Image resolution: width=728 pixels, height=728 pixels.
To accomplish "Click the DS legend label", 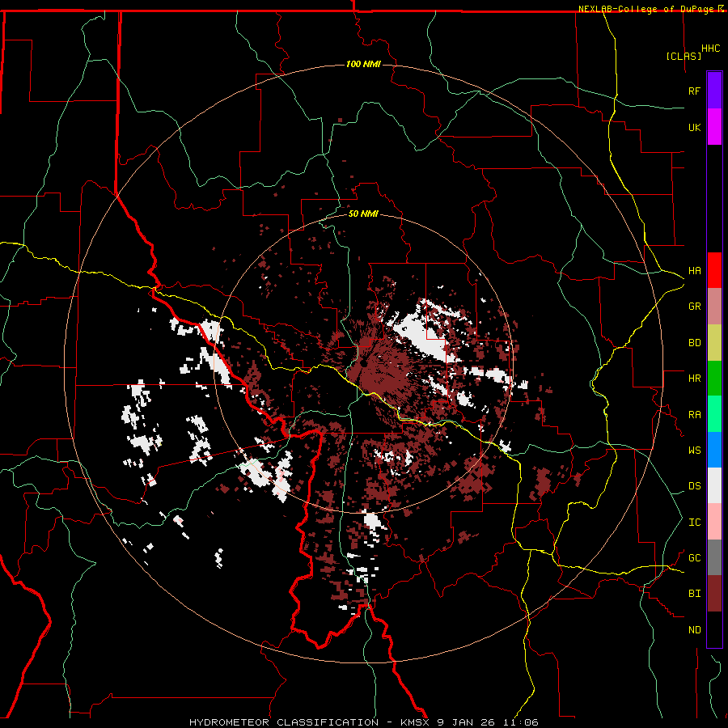I will [694, 486].
